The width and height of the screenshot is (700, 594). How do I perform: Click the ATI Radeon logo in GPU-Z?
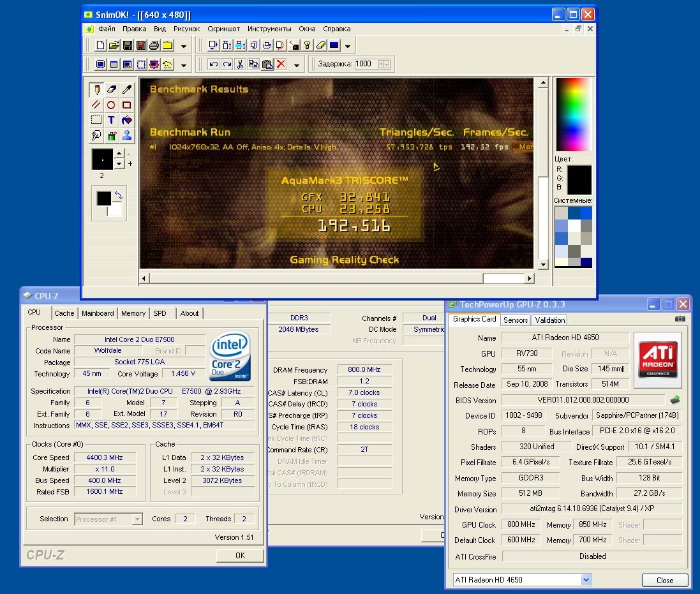click(x=658, y=360)
